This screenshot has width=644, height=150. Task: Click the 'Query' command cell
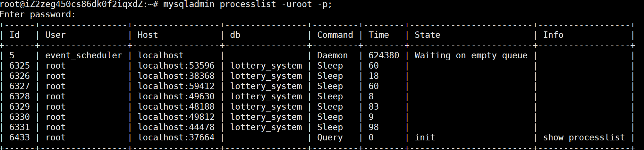tap(330, 138)
